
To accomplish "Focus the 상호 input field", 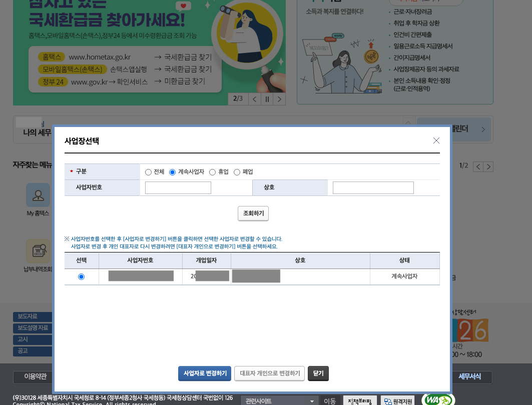I will (x=373, y=188).
